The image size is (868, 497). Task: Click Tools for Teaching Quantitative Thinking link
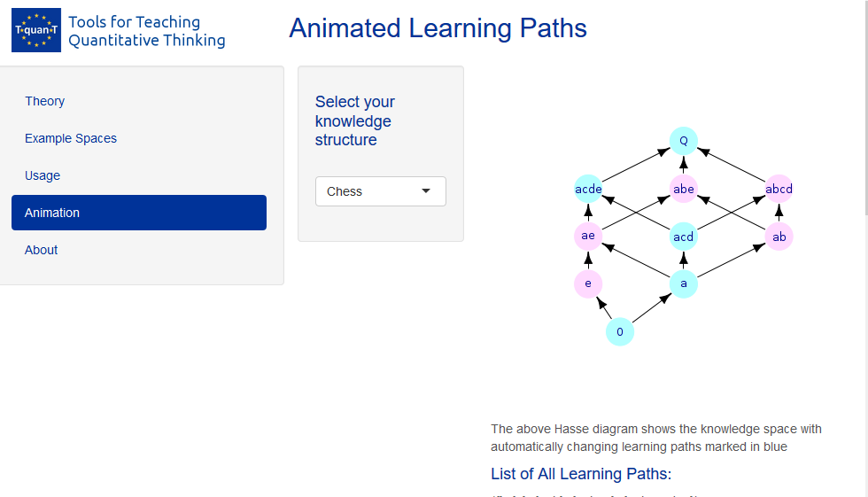147,31
